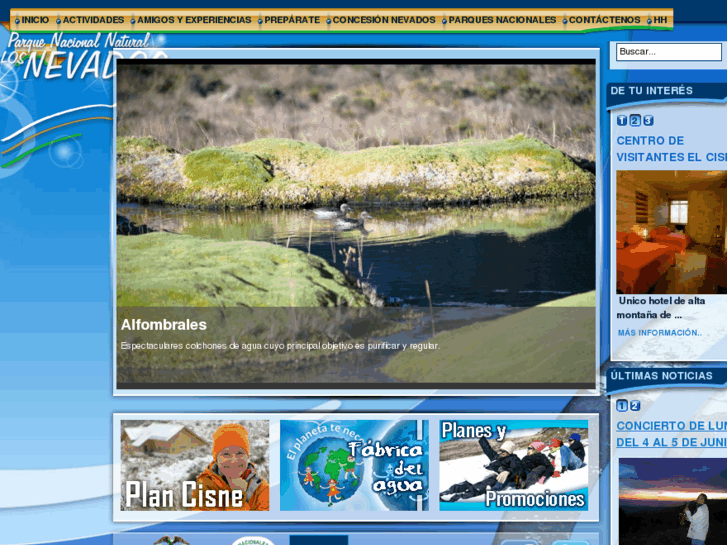Click the 'Unico hotel de alta montaña' text
The image size is (727, 545).
click(x=661, y=308)
